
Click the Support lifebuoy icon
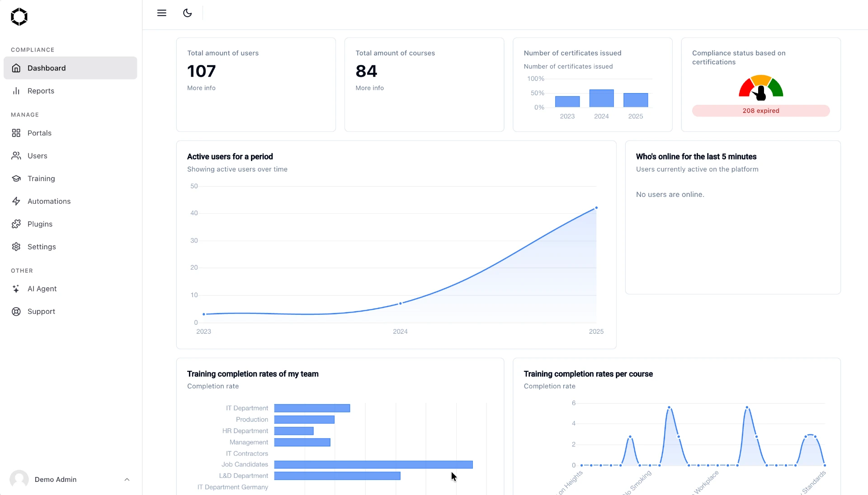coord(16,312)
